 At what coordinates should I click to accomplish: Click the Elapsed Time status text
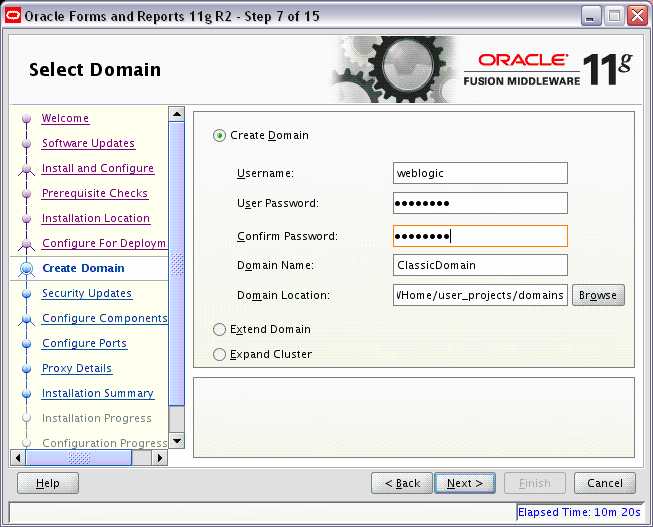(x=579, y=512)
